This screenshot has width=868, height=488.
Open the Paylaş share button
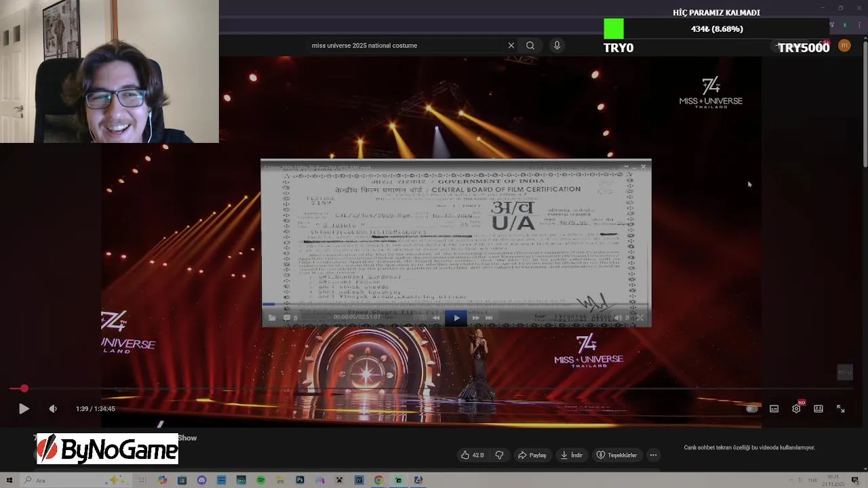(532, 455)
